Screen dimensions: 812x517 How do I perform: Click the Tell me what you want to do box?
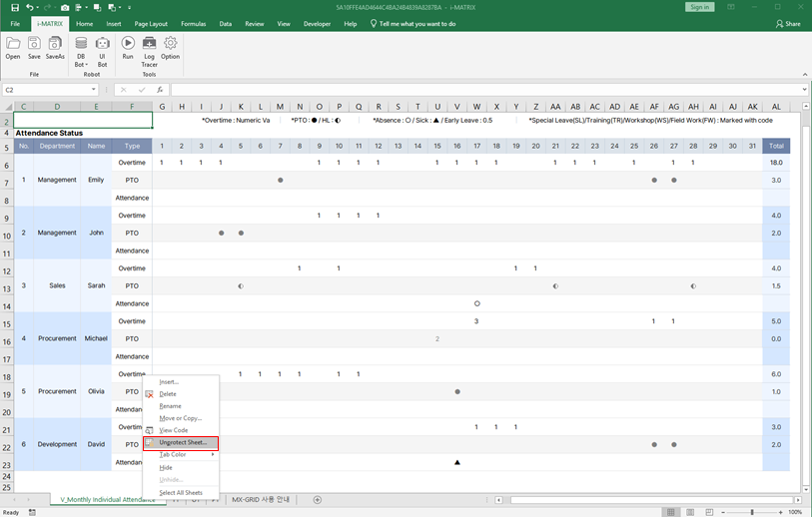(417, 23)
